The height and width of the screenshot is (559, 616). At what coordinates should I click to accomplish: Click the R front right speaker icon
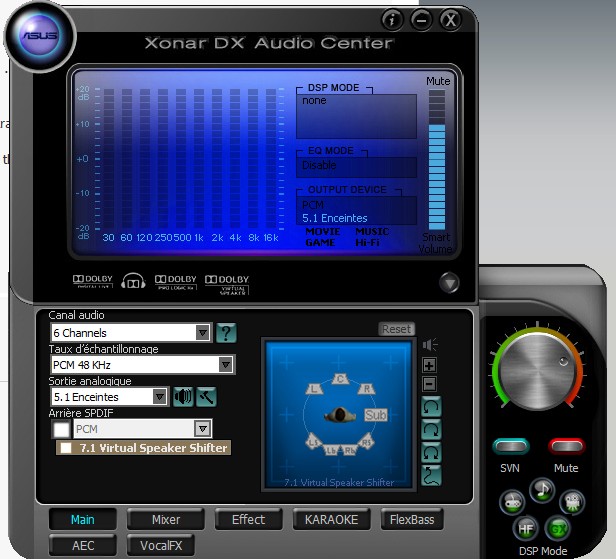point(366,389)
